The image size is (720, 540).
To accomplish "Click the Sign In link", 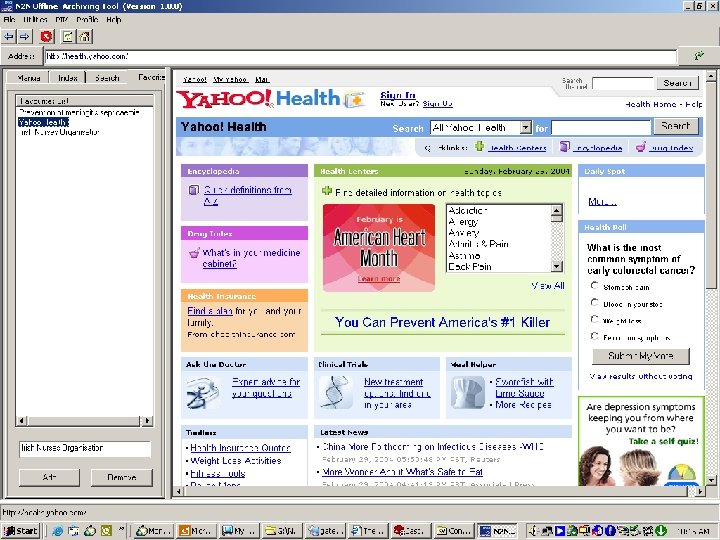I will (398, 95).
